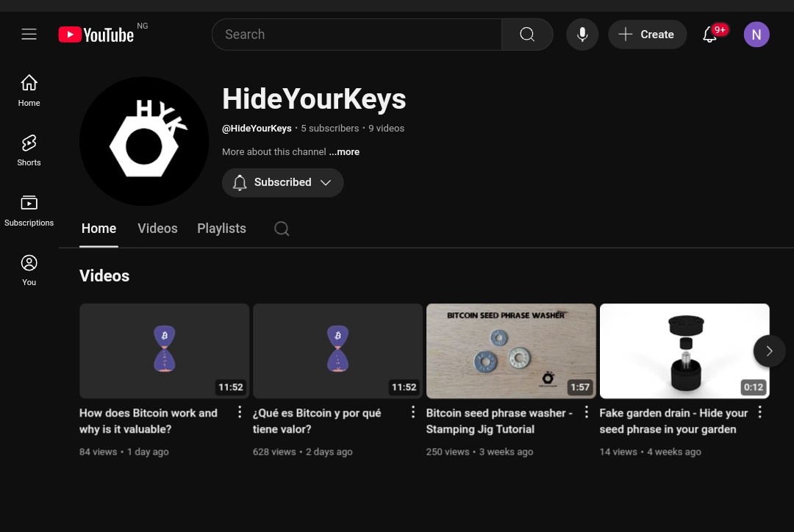
Task: Open Shorts in the sidebar
Action: click(x=29, y=151)
